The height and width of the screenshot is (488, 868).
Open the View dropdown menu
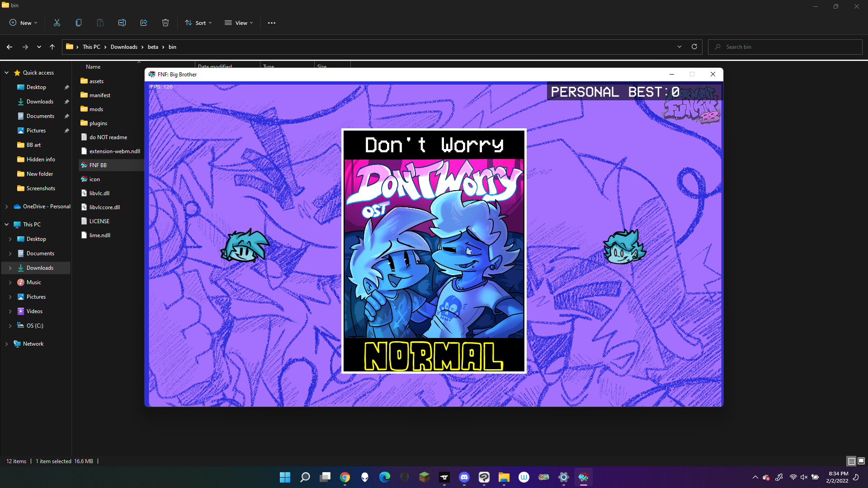coord(239,23)
